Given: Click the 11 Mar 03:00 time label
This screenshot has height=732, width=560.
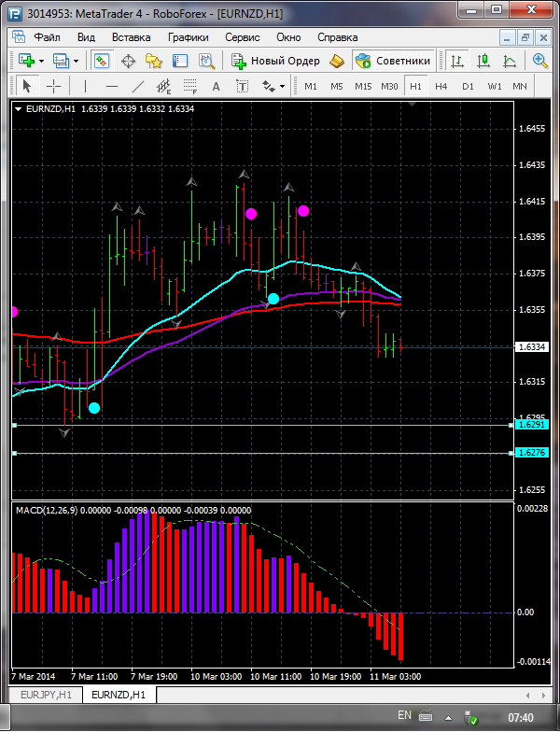Looking at the screenshot, I should 396,676.
